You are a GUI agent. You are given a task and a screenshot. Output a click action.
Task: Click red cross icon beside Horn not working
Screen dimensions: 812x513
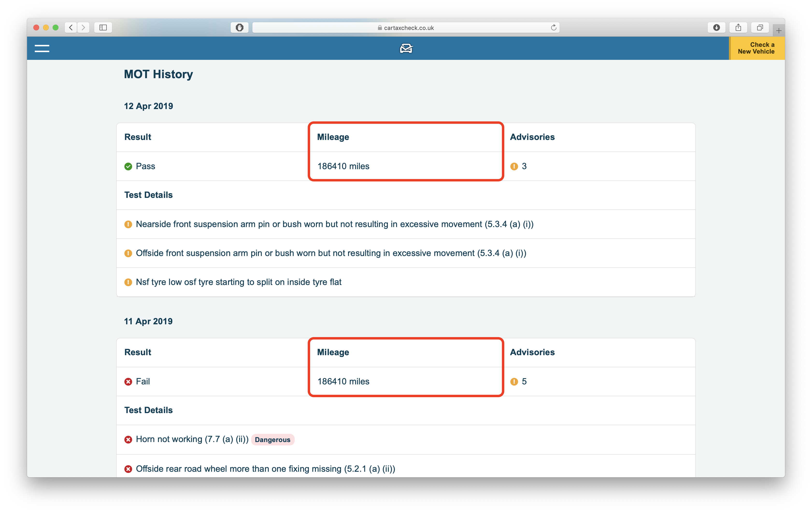pyautogui.click(x=128, y=440)
